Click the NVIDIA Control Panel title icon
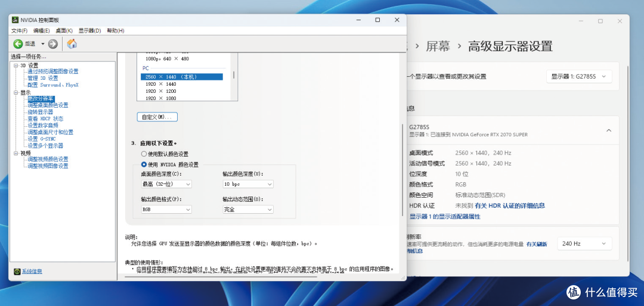644x306 pixels. 15,20
